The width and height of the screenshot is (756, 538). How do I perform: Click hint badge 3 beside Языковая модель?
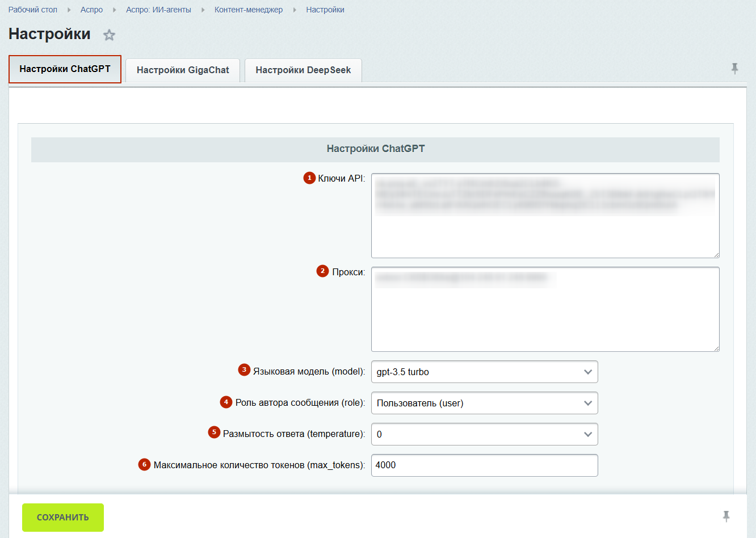(x=244, y=370)
